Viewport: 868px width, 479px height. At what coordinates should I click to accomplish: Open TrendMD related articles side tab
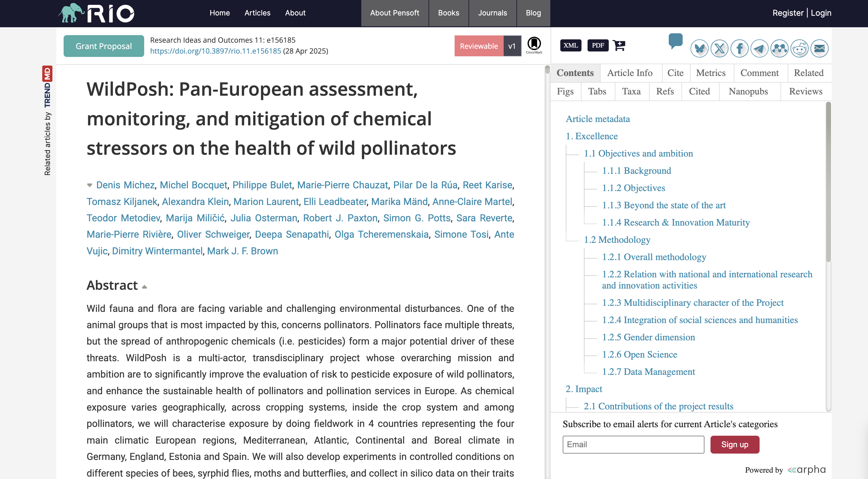point(47,121)
